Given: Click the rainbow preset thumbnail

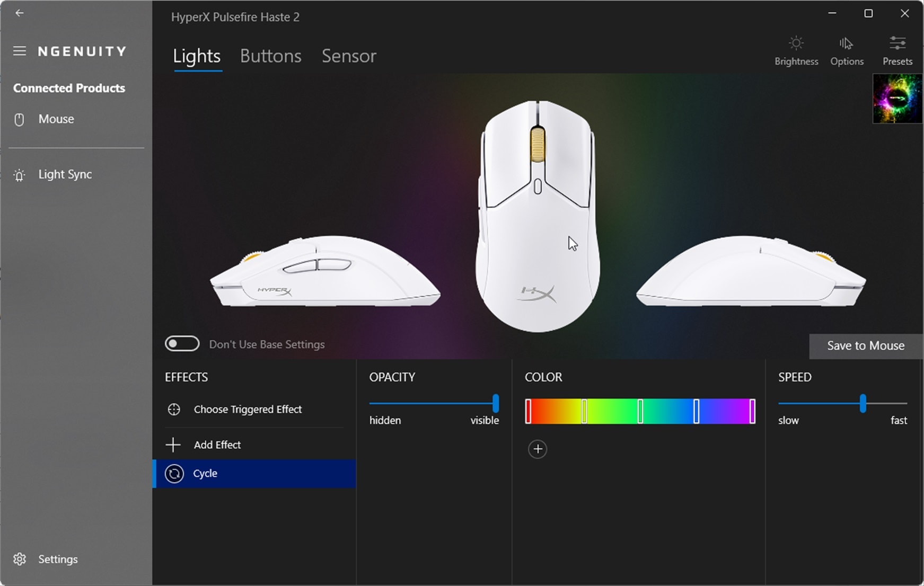Looking at the screenshot, I should click(897, 99).
